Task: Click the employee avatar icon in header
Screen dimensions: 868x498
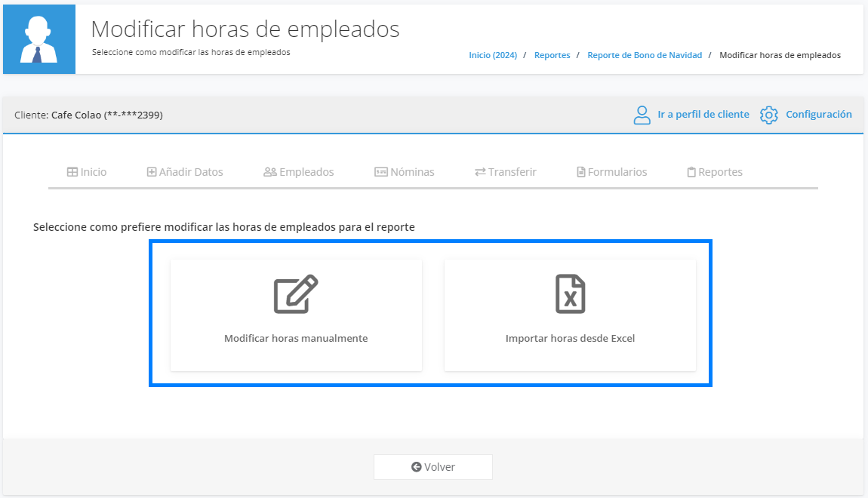Action: pos(38,39)
